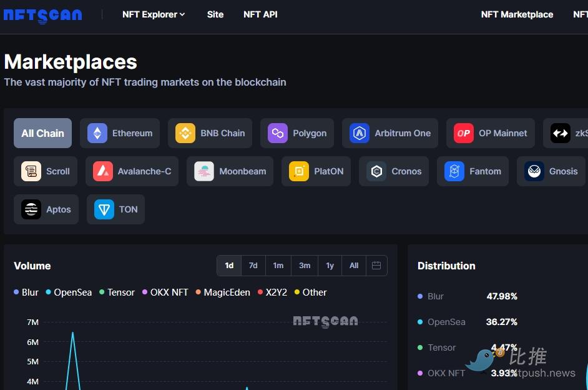
Task: Select the PlatON chain icon
Action: pos(299,171)
